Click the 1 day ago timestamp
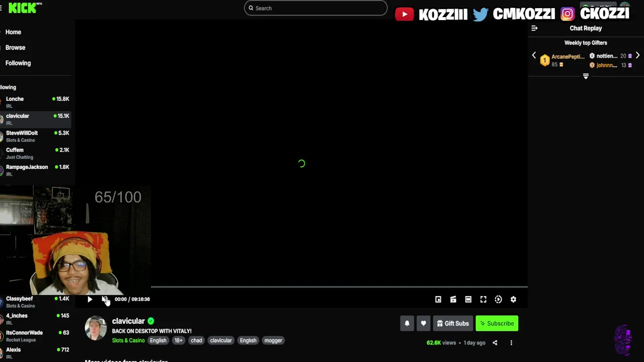644x362 pixels. click(474, 343)
